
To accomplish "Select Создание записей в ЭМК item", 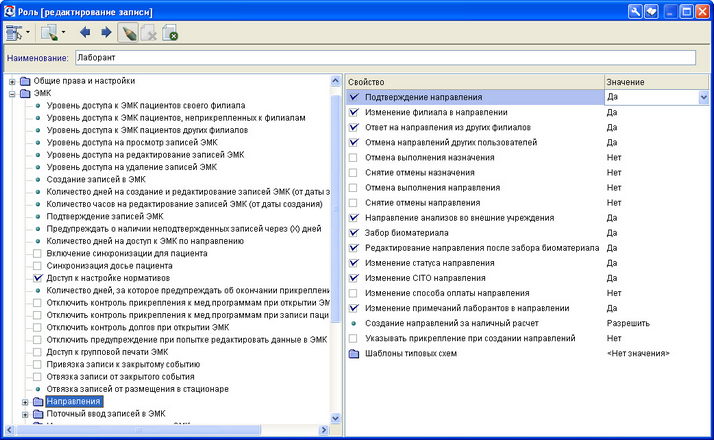I will 96,179.
